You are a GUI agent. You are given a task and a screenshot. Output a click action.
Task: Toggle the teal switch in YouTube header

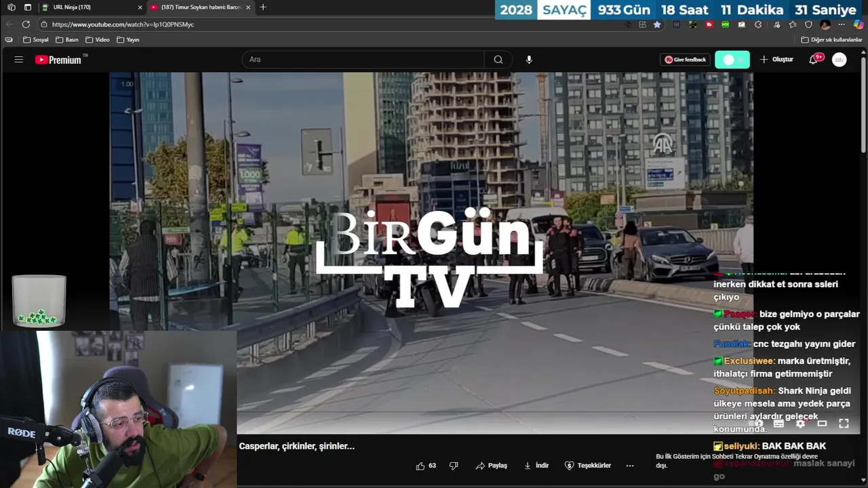[x=732, y=60]
